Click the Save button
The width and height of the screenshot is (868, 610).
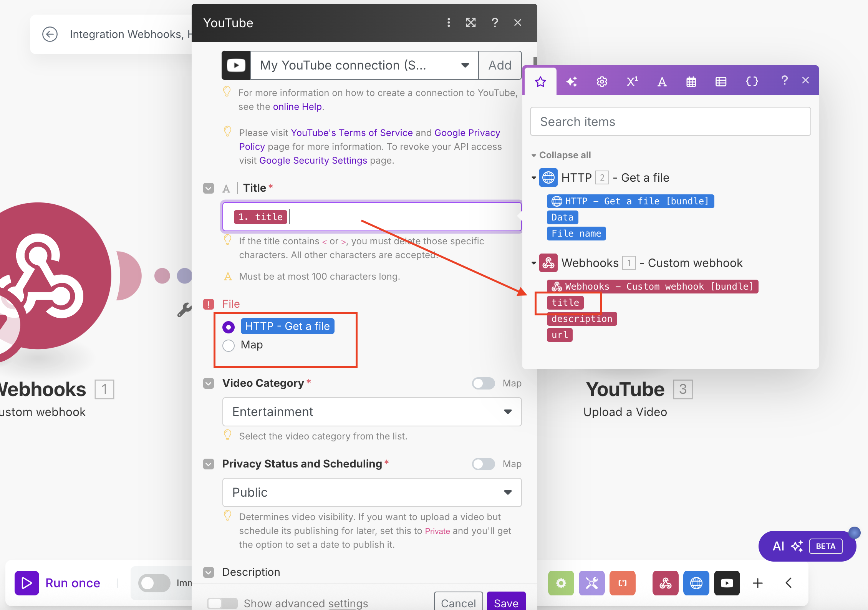coord(506,602)
